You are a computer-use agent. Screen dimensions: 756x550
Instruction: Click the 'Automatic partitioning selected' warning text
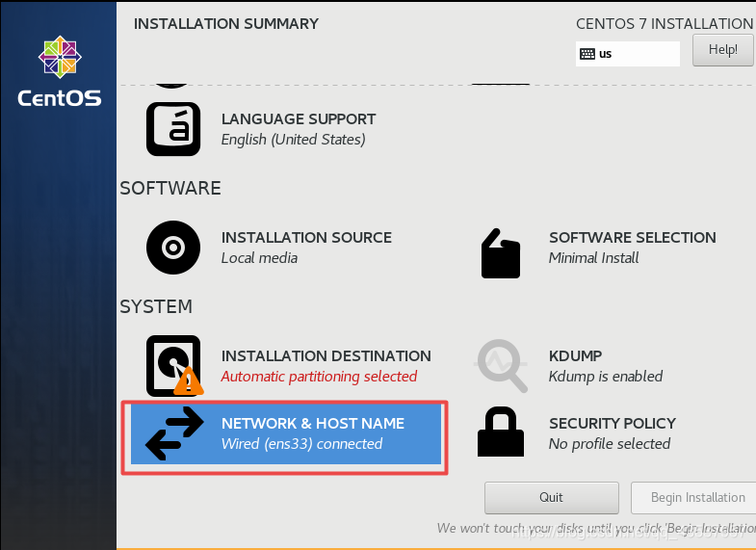coord(319,377)
